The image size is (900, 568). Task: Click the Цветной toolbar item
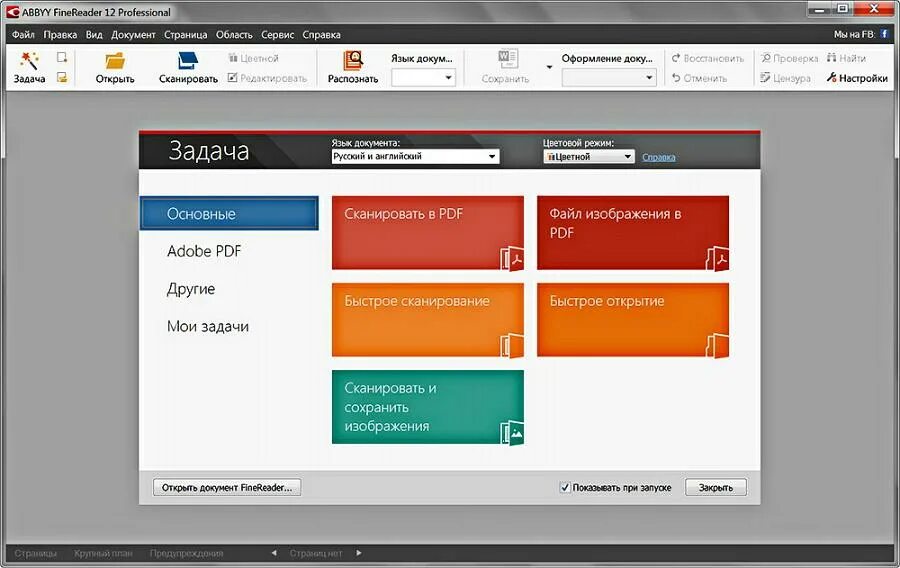pos(253,58)
